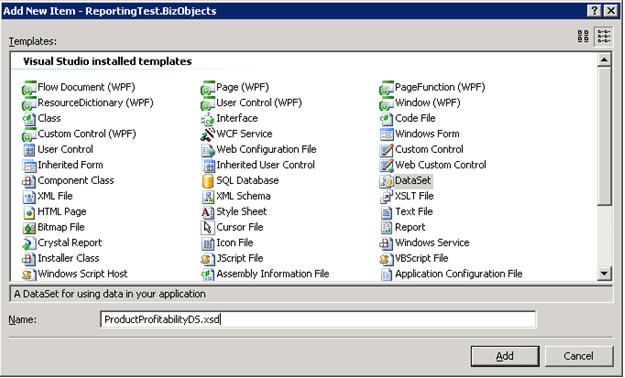Select the ResourceDictionary (WPF) icon
The width and height of the screenshot is (625, 378).
[29, 103]
